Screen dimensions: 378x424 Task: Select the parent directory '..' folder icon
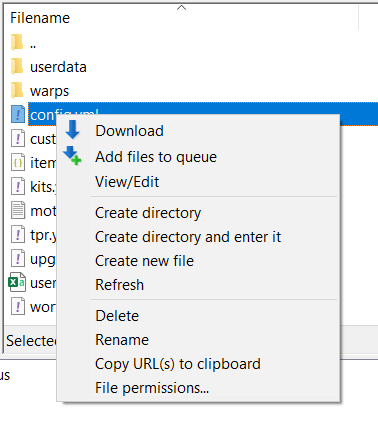pos(17,43)
